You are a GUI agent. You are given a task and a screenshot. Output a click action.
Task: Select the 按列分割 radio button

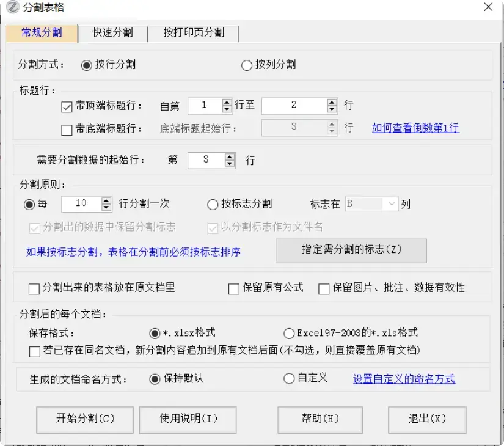click(247, 65)
